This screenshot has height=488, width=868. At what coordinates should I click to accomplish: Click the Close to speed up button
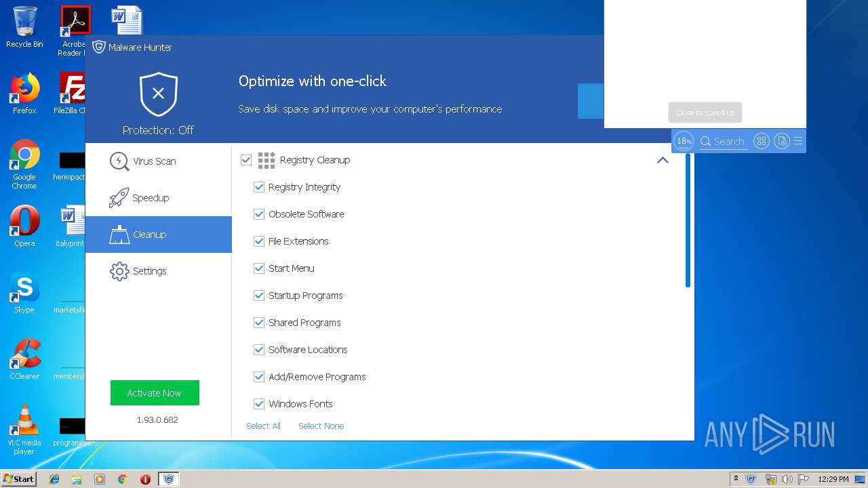tap(705, 113)
